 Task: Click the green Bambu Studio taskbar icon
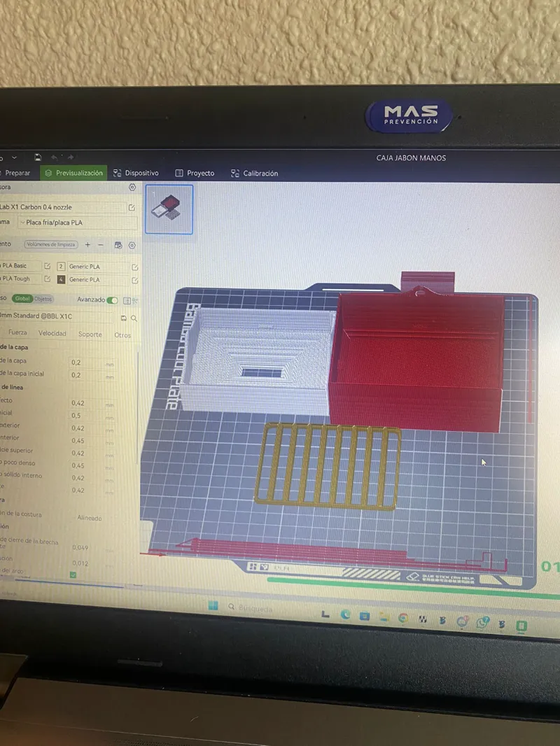click(521, 626)
